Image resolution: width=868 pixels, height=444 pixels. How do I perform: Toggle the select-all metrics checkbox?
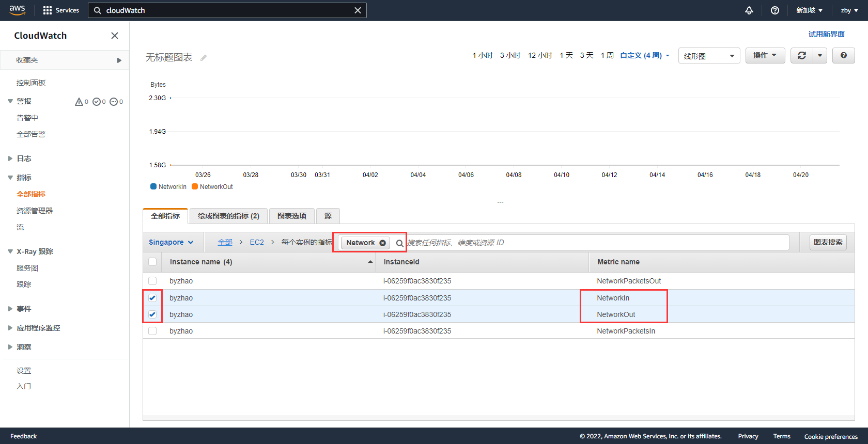point(152,262)
